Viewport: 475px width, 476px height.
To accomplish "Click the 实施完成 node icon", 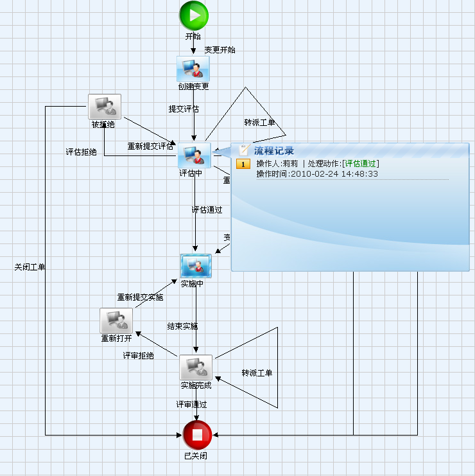I will (196, 367).
